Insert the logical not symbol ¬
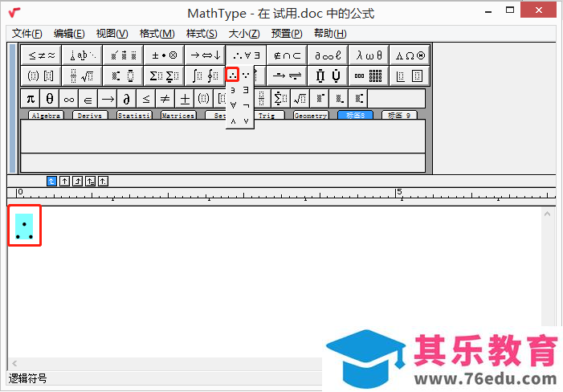The height and width of the screenshot is (392, 563). point(246,105)
